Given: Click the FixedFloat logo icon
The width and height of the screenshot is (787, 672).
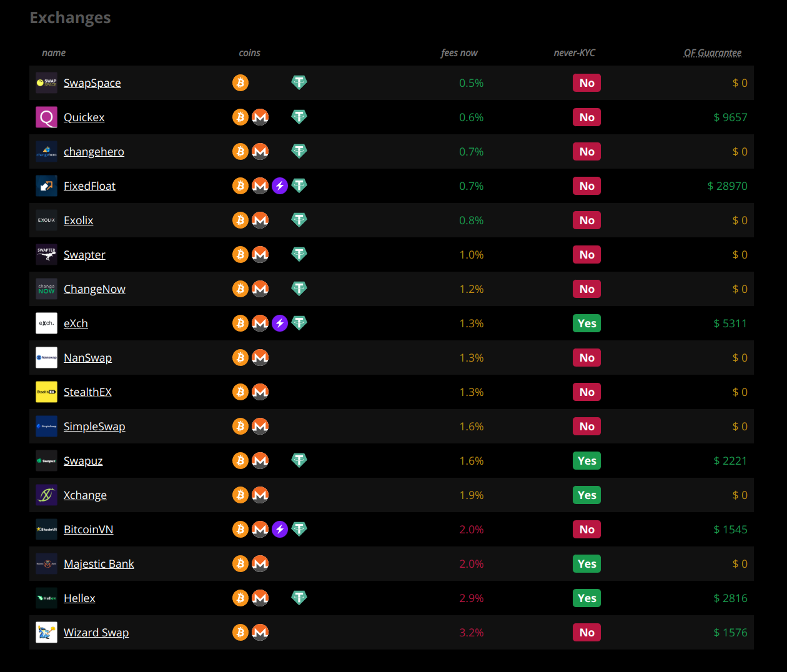Looking at the screenshot, I should (x=46, y=186).
